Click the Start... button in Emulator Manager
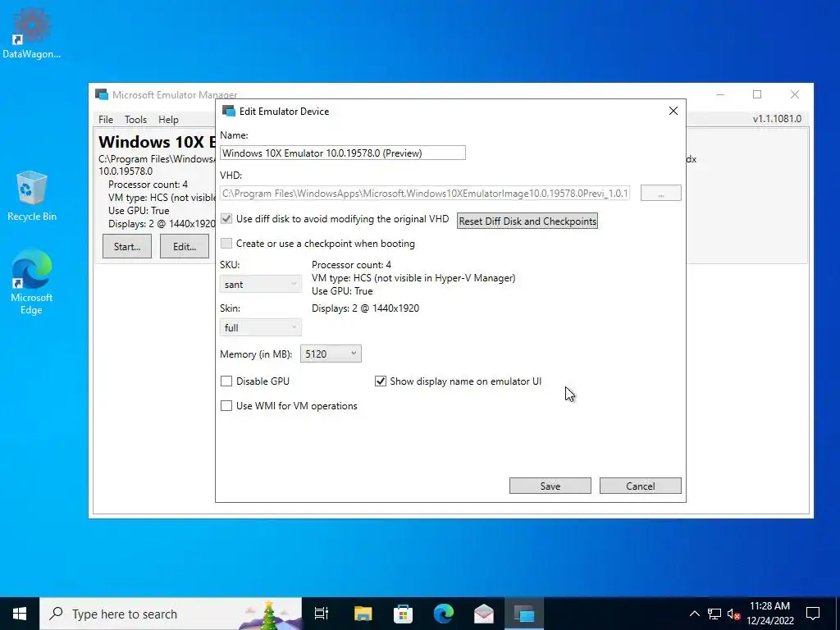Screen dimensions: 840x630 pyautogui.click(x=127, y=246)
